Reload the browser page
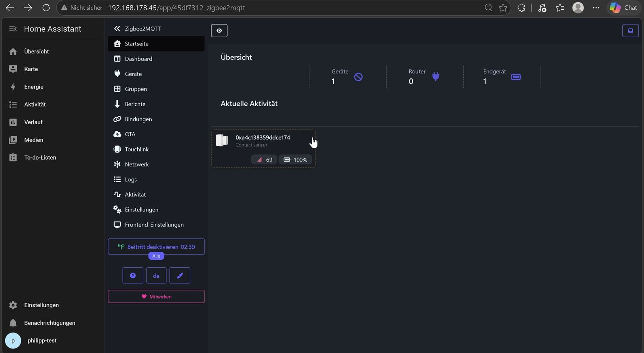 (x=46, y=8)
